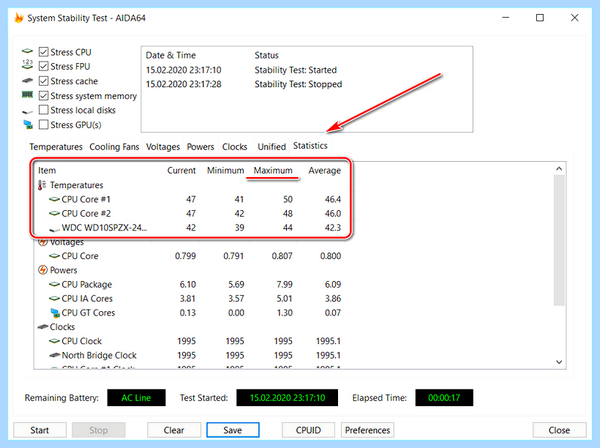This screenshot has width=600, height=448.
Task: Enable the Stress local disks checkbox
Action: [x=44, y=110]
